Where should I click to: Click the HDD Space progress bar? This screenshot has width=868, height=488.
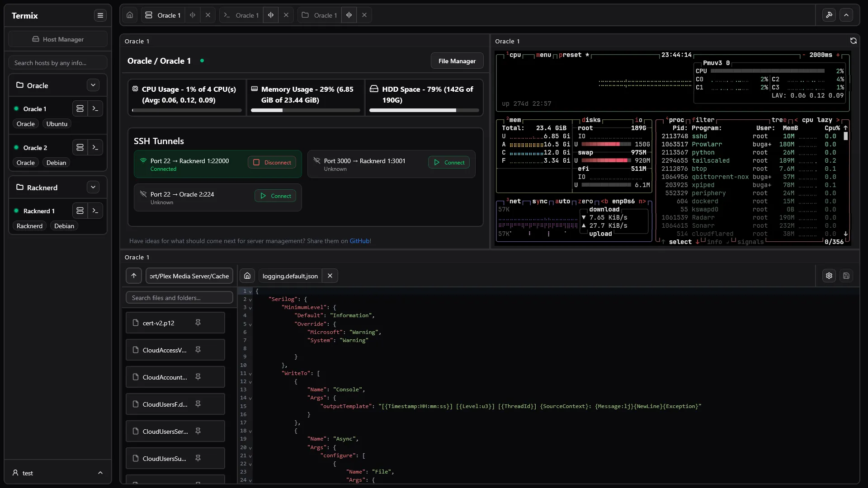pyautogui.click(x=424, y=110)
